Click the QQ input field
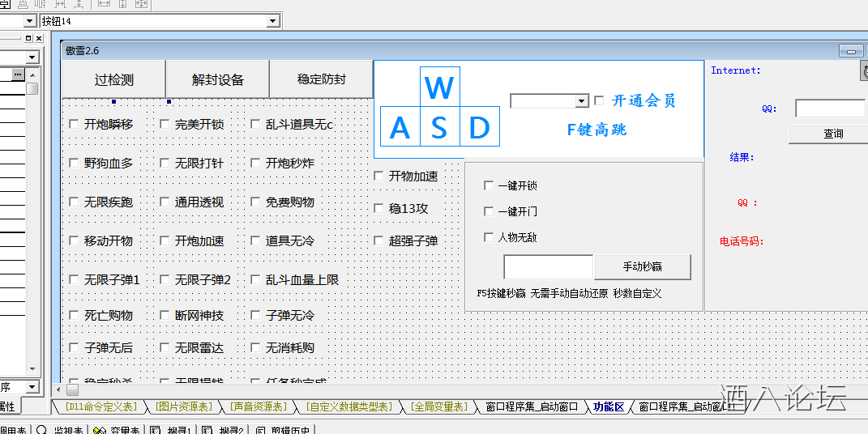 pos(830,108)
